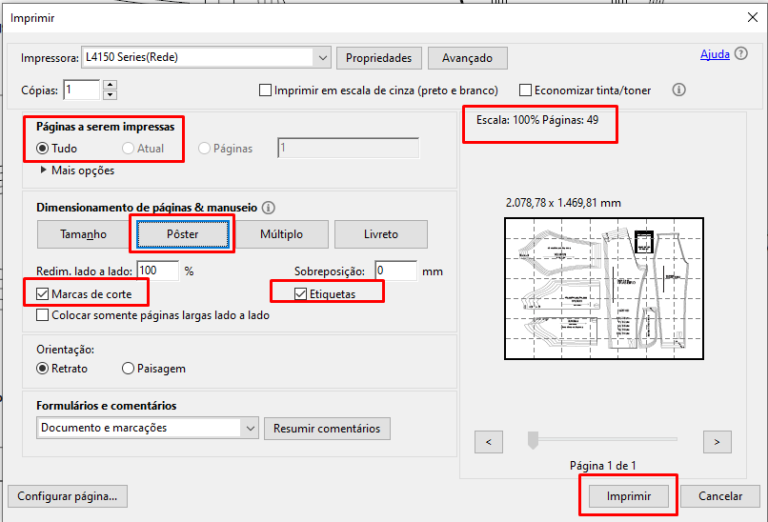Open the Ajuda link
The width and height of the screenshot is (768, 522).
(x=715, y=54)
